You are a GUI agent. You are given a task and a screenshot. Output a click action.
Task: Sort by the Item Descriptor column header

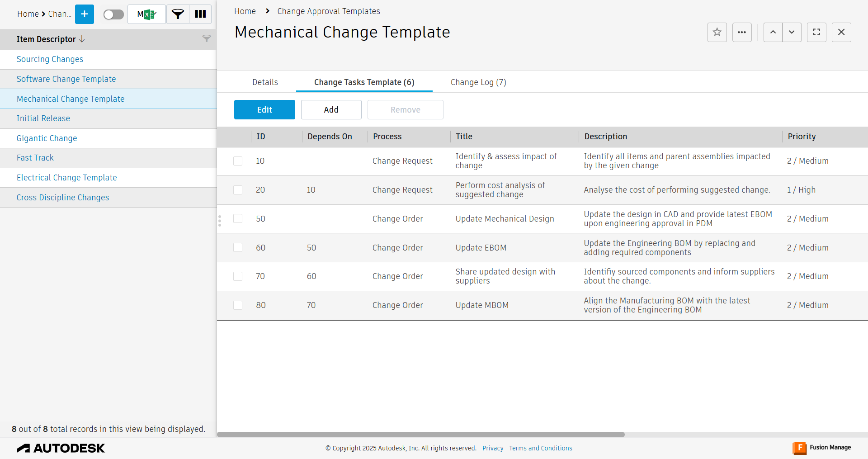coord(46,39)
